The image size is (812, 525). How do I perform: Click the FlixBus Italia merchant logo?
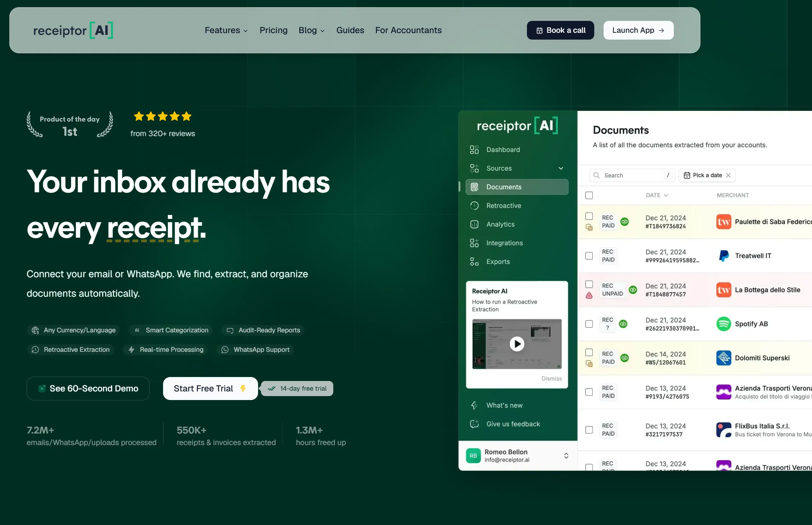pos(724,430)
